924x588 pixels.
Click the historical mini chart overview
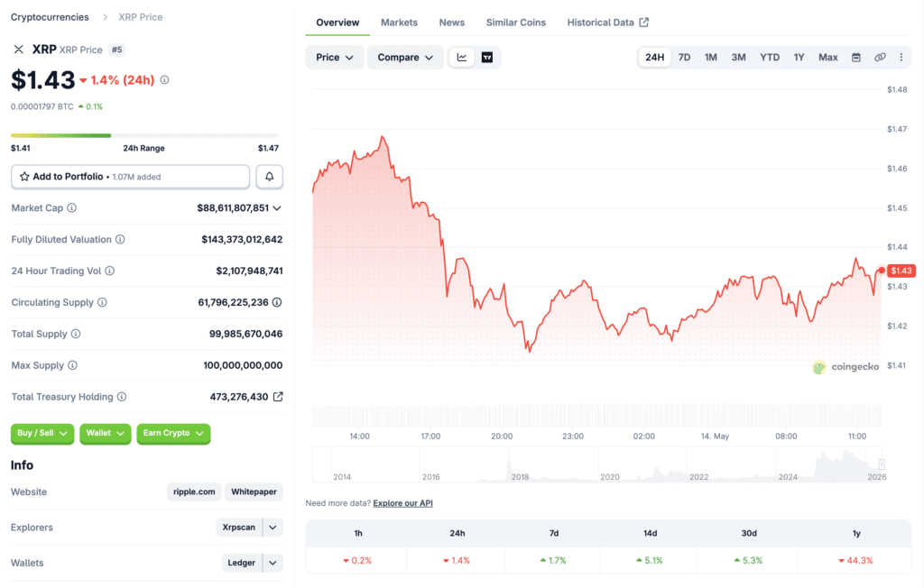599,464
